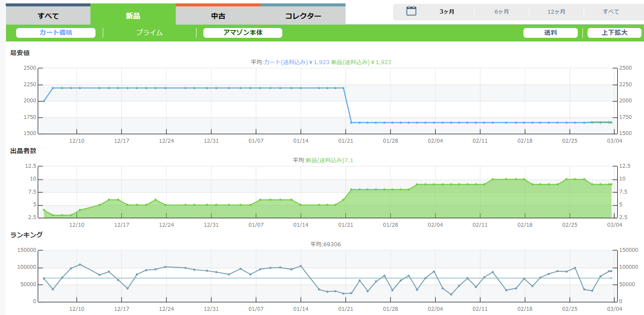644x315 pixels.
Task: Open the 中古 tab
Action: point(218,16)
